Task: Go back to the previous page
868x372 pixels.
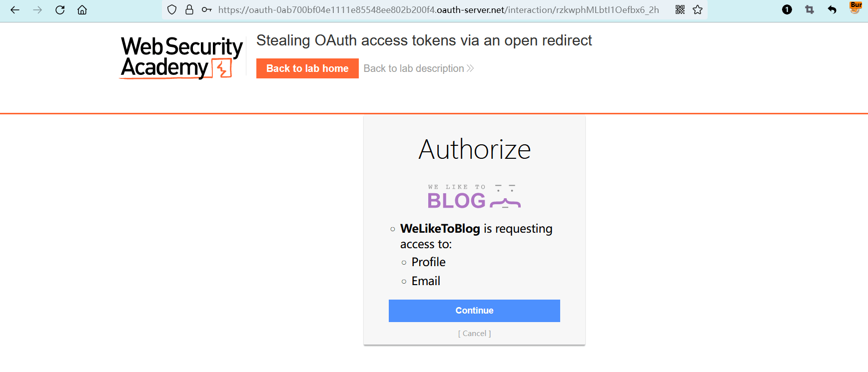Action: click(x=15, y=10)
